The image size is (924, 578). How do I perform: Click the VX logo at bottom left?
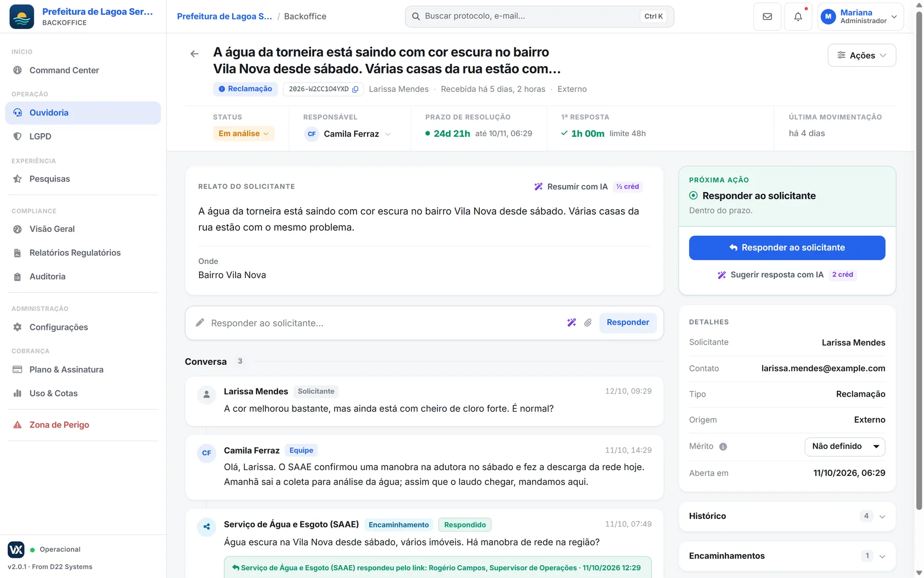coord(16,549)
